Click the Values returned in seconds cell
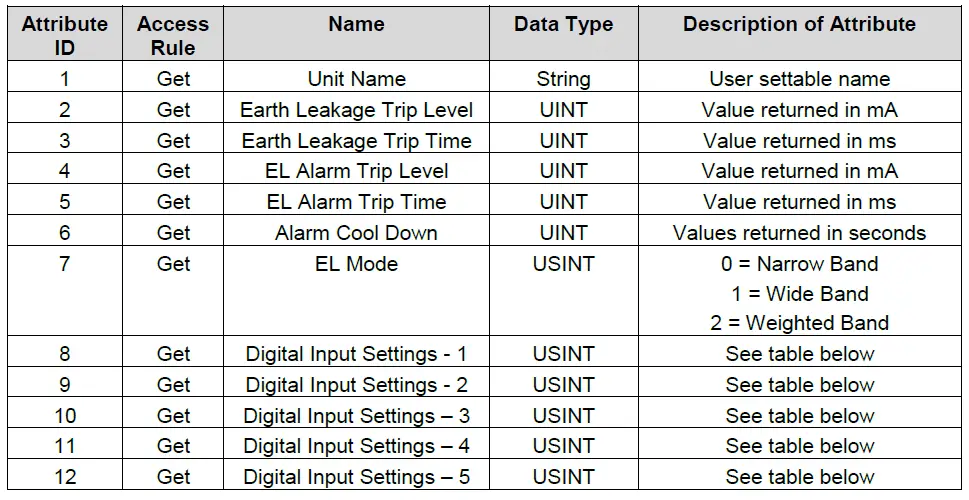This screenshot has height=500, width=969. (x=799, y=233)
